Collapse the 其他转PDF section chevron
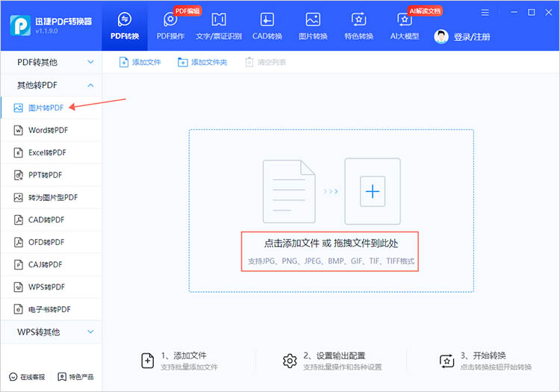 tap(90, 85)
